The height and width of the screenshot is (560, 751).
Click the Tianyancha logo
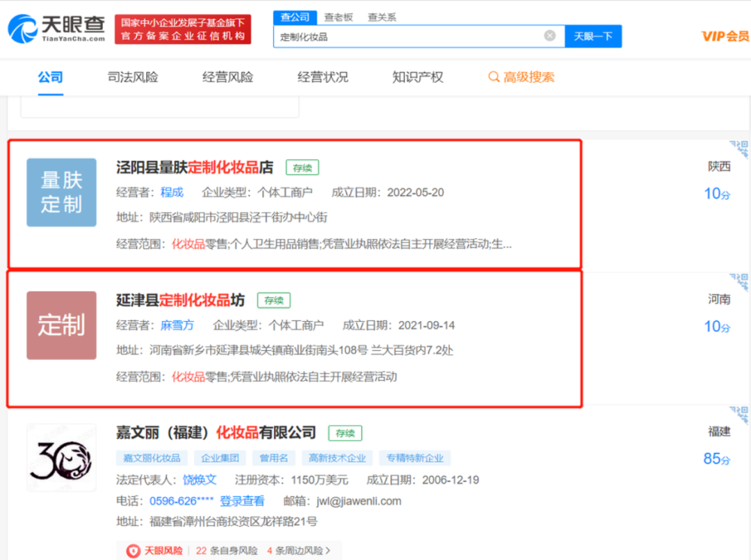pyautogui.click(x=56, y=28)
